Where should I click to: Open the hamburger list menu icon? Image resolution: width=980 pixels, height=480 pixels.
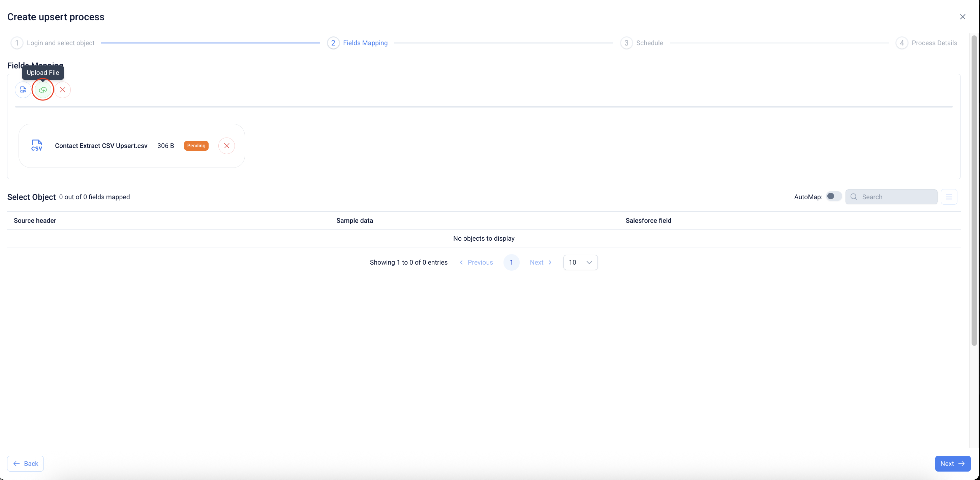(949, 197)
